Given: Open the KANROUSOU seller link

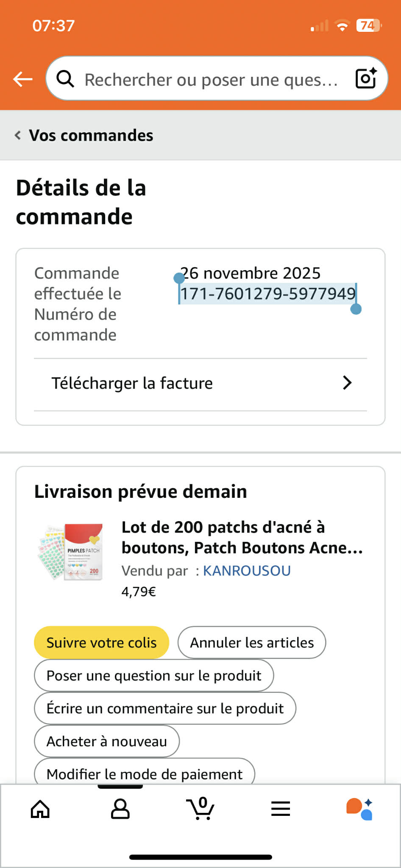Looking at the screenshot, I should [x=247, y=571].
